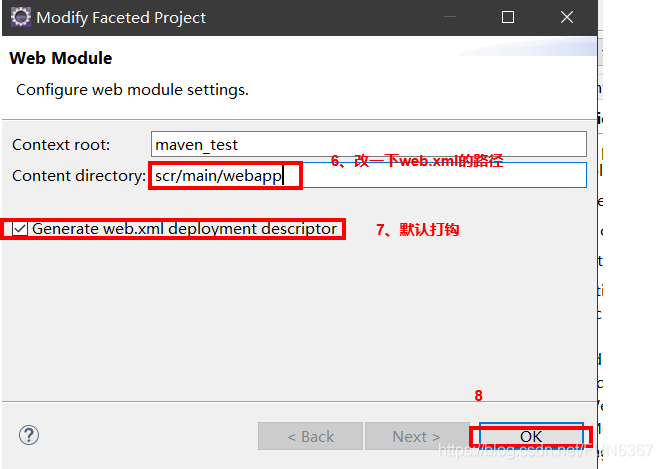Maximize the Modify Faceted Project dialog

[x=508, y=17]
